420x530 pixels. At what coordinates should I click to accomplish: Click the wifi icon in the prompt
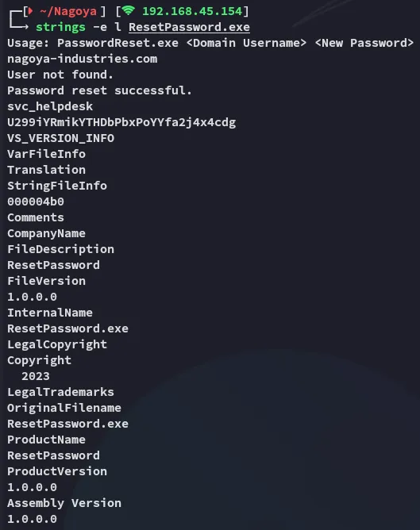128,10
